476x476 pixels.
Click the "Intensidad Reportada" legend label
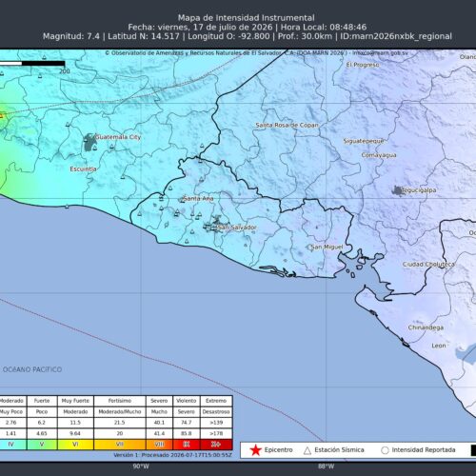424,450
